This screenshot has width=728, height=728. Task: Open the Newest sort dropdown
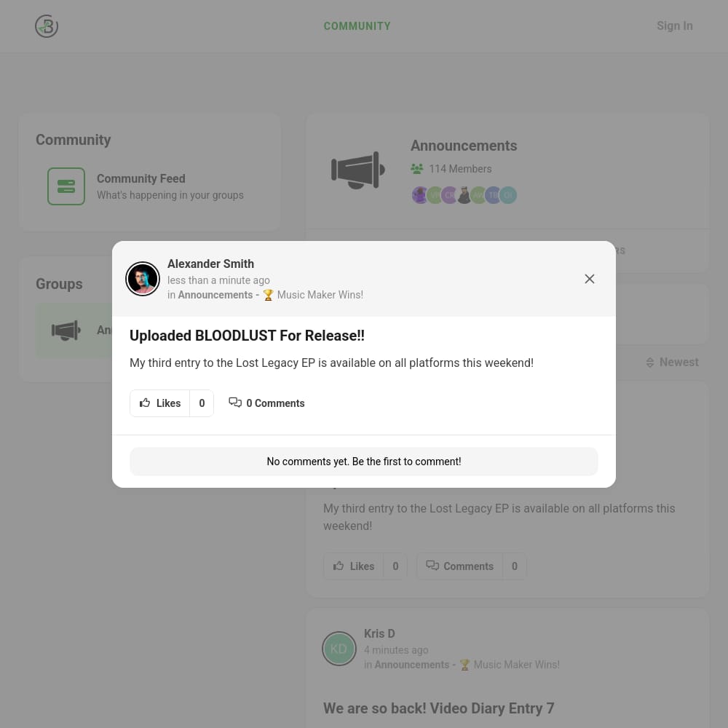click(x=672, y=362)
